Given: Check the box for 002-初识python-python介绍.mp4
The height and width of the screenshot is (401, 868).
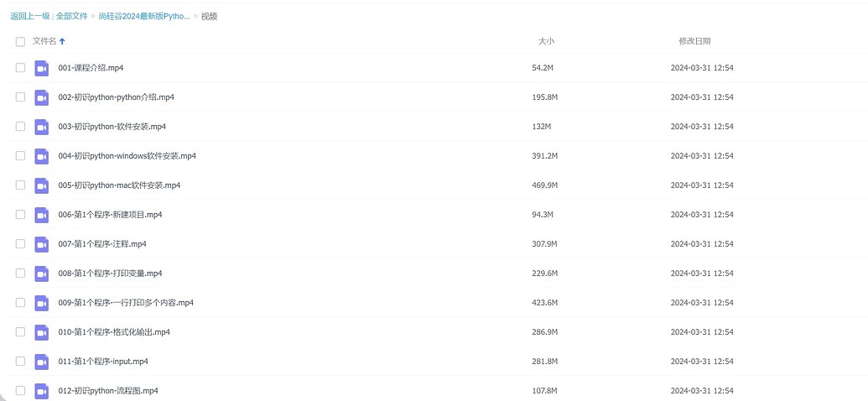Looking at the screenshot, I should point(20,97).
